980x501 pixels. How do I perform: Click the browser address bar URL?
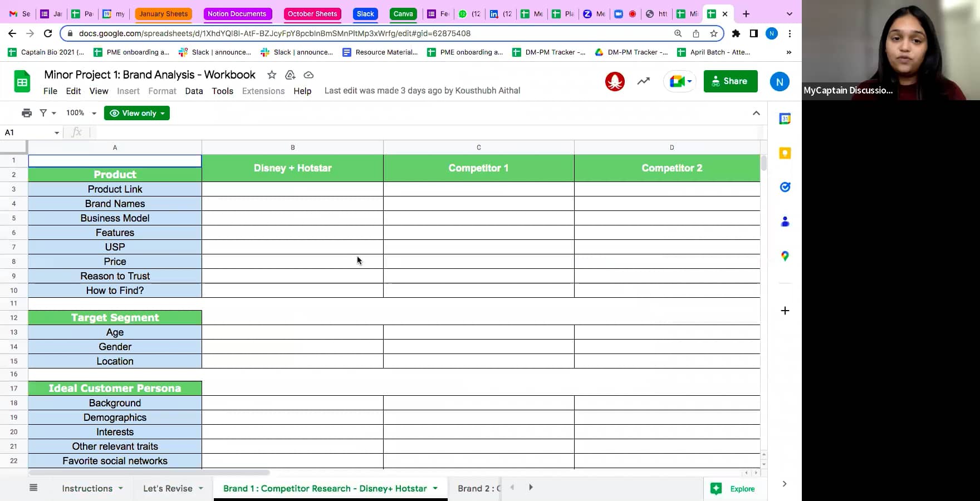(275, 33)
